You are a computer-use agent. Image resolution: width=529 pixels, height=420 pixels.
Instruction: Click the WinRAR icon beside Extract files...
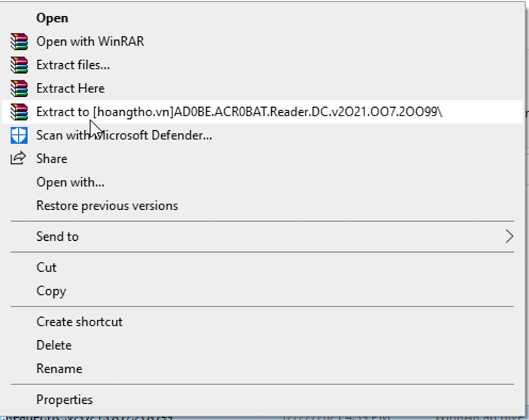[x=18, y=65]
